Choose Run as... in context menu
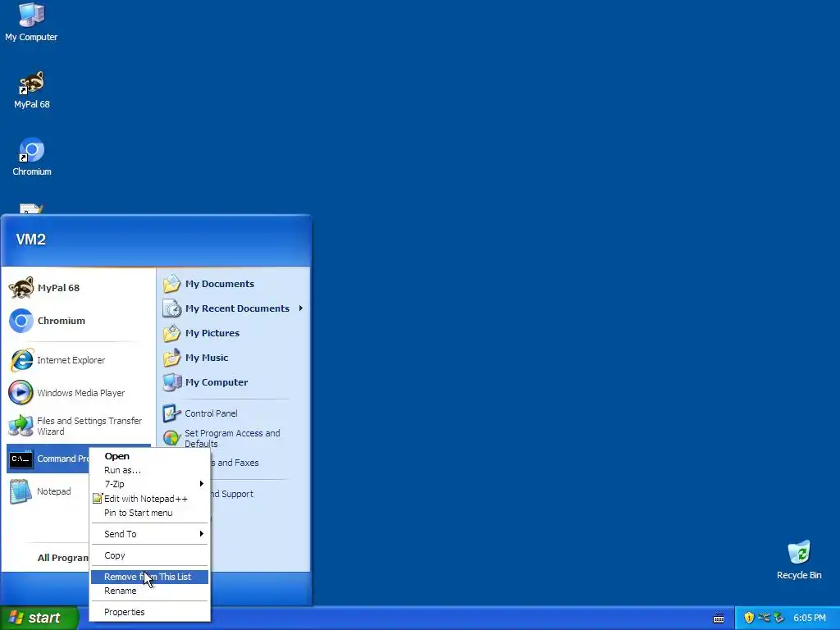The height and width of the screenshot is (630, 840). [x=149, y=470]
